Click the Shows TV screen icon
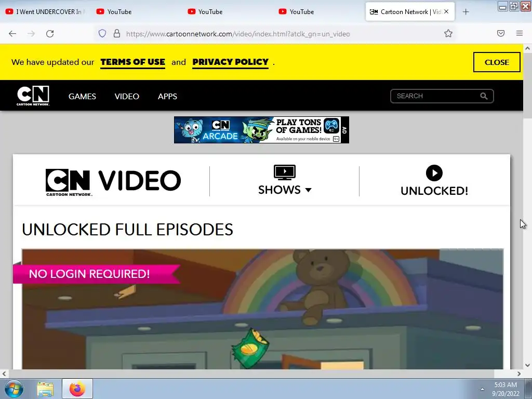 click(285, 172)
